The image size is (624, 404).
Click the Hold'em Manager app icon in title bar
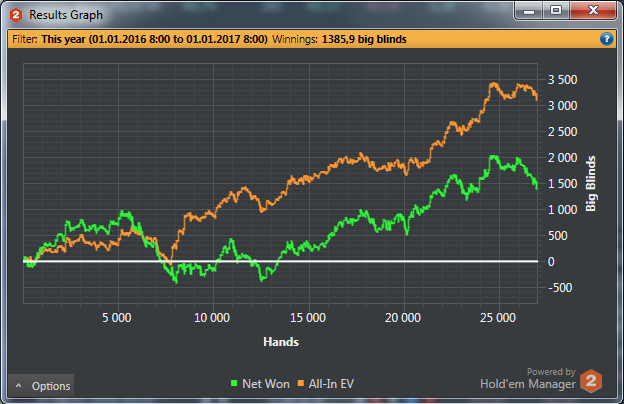[16, 15]
